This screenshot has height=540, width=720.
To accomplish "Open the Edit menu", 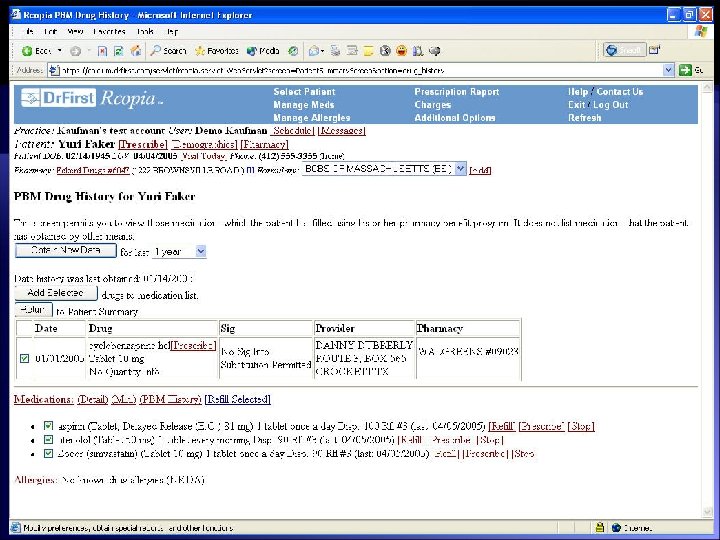I will [50, 32].
